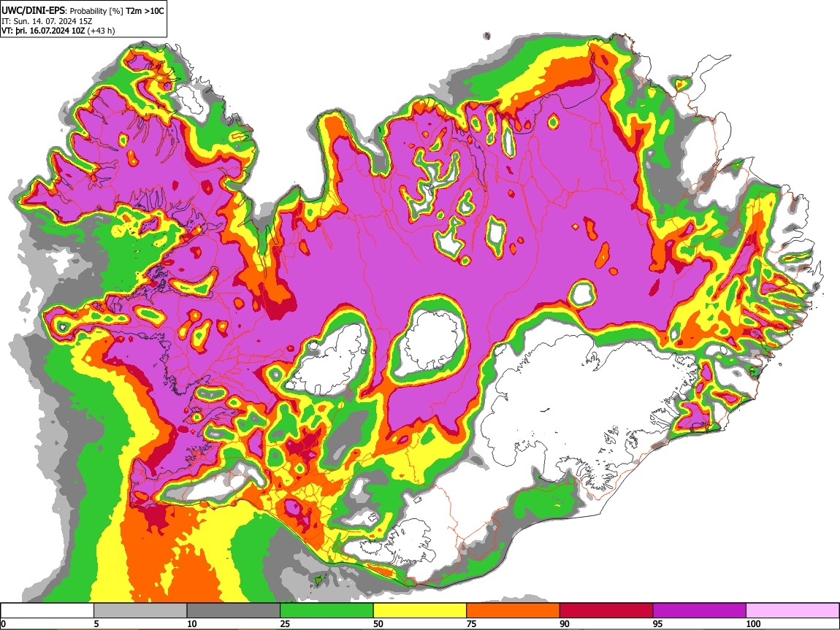Click the legend tick label '75'
This screenshot has width=840, height=630.
pyautogui.click(x=471, y=623)
